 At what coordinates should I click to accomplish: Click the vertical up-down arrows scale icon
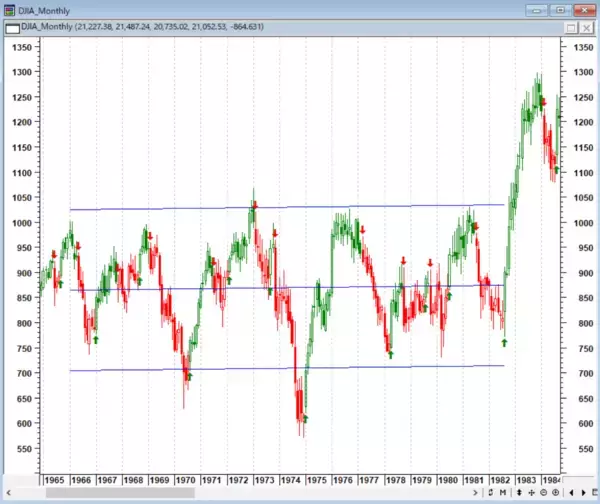click(x=519, y=492)
